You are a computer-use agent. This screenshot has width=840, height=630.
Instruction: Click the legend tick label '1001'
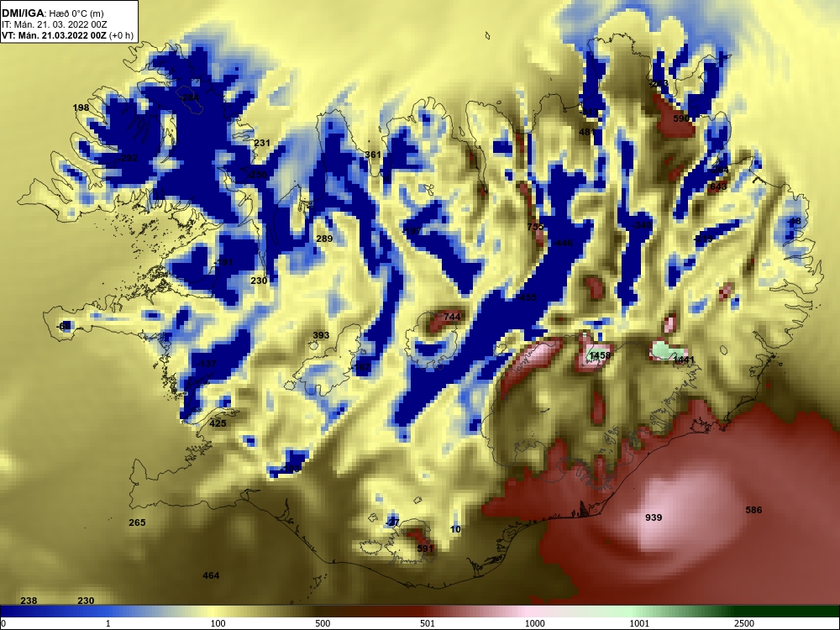639,623
